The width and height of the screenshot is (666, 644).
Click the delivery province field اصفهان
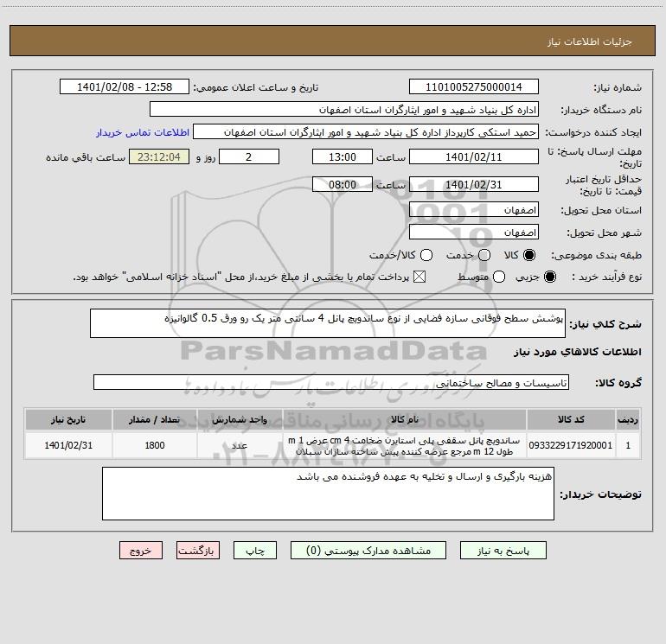(x=474, y=210)
